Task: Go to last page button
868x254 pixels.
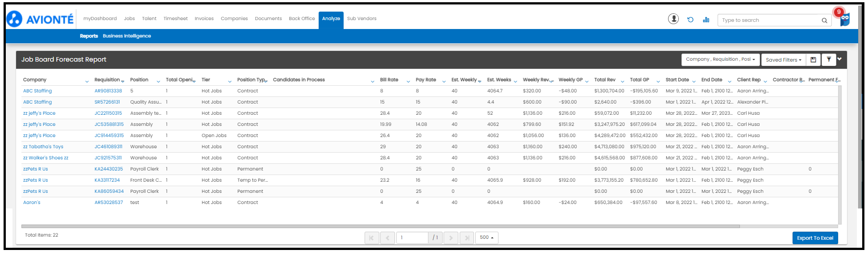Action: (467, 238)
